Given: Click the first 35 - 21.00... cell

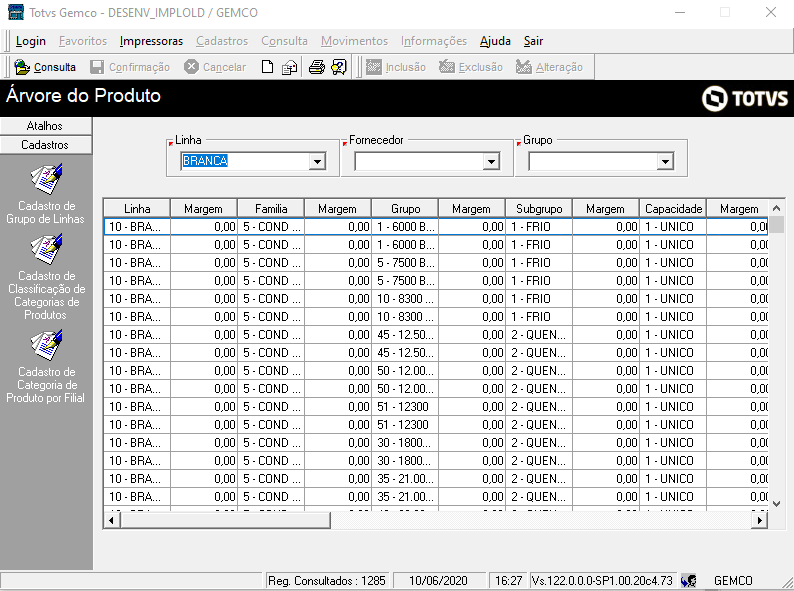Looking at the screenshot, I should [405, 479].
